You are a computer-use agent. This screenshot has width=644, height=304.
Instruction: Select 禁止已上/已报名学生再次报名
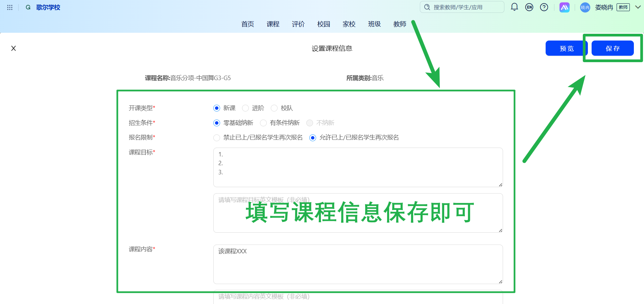[x=217, y=138]
